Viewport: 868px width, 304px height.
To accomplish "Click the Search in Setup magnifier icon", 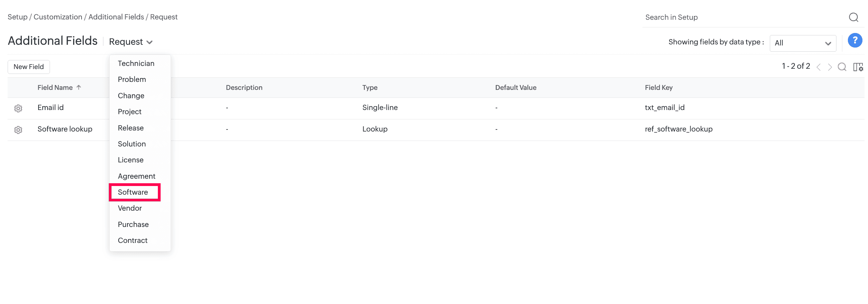I will tap(853, 17).
